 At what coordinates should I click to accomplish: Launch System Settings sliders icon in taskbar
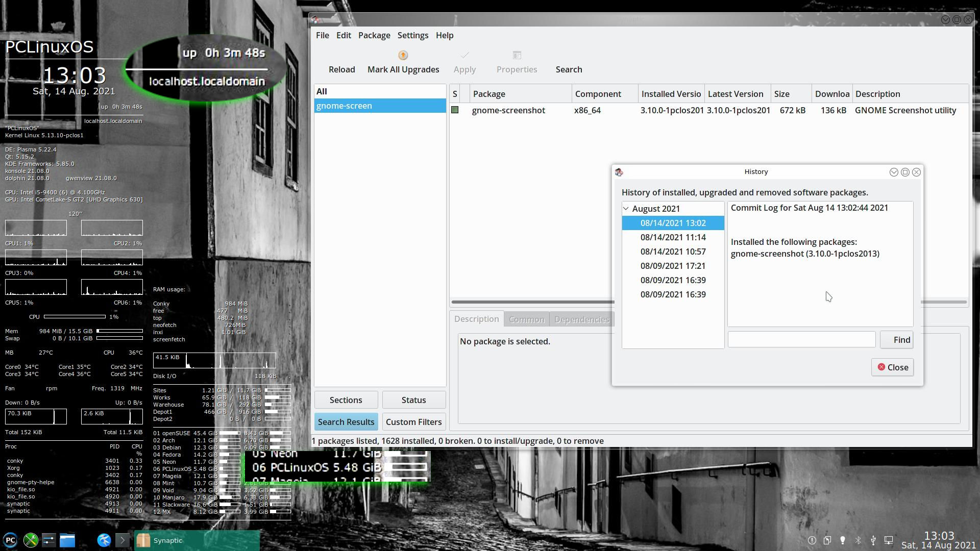click(x=48, y=540)
